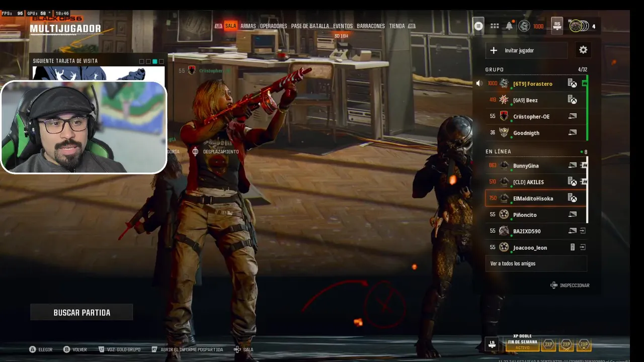Select the fourth calling card page dot
This screenshot has width=644, height=362.
tap(162, 61)
